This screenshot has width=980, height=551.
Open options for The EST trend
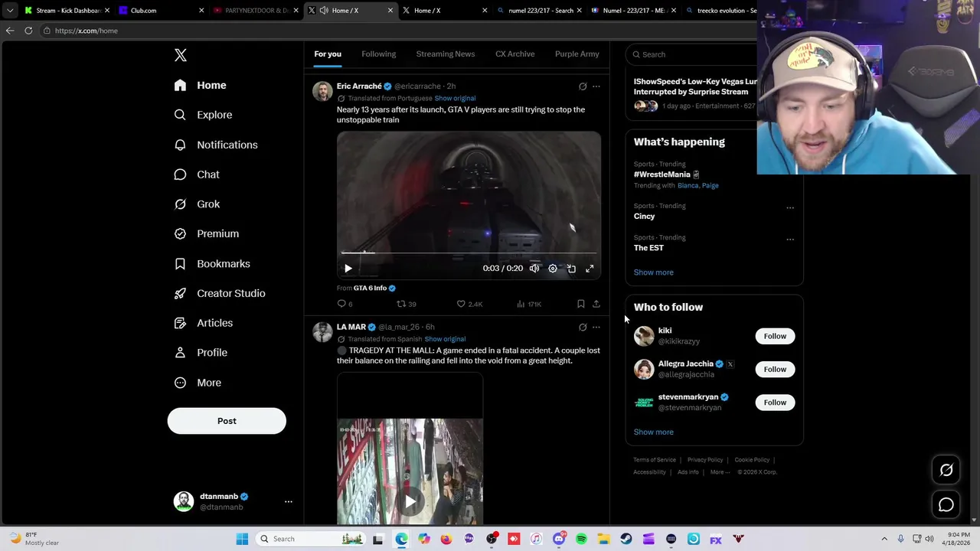click(x=790, y=239)
